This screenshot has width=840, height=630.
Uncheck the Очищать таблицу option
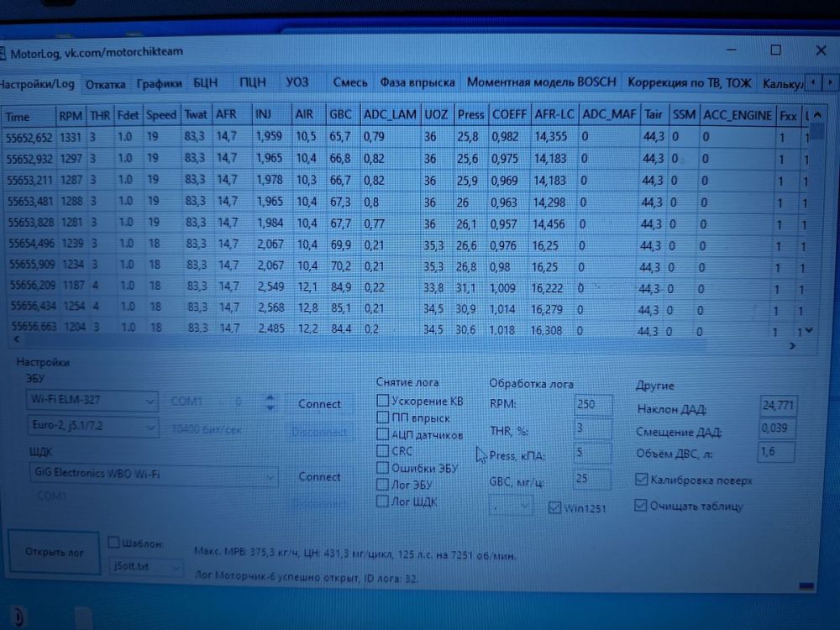[640, 505]
